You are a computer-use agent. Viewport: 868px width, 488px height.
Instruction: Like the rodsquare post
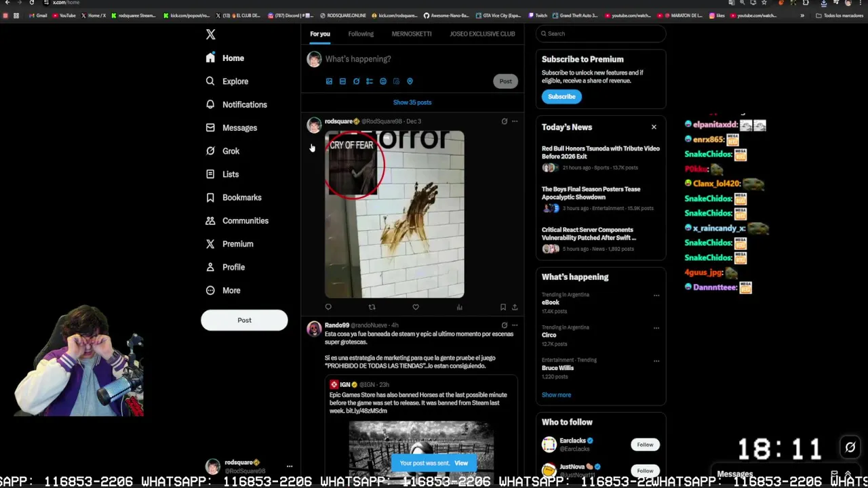416,307
